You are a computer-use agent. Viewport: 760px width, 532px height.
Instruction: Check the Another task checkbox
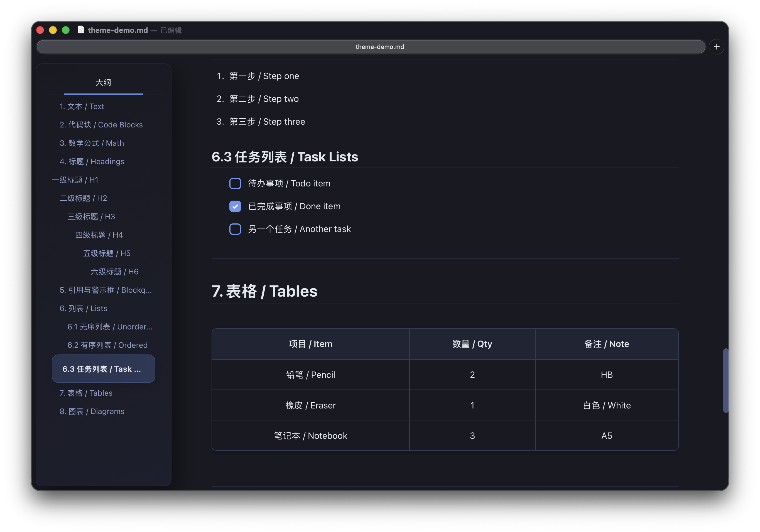235,229
